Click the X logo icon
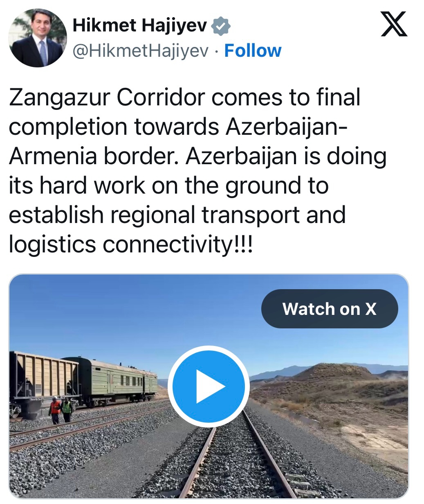This screenshot has height=504, width=424. point(394,24)
